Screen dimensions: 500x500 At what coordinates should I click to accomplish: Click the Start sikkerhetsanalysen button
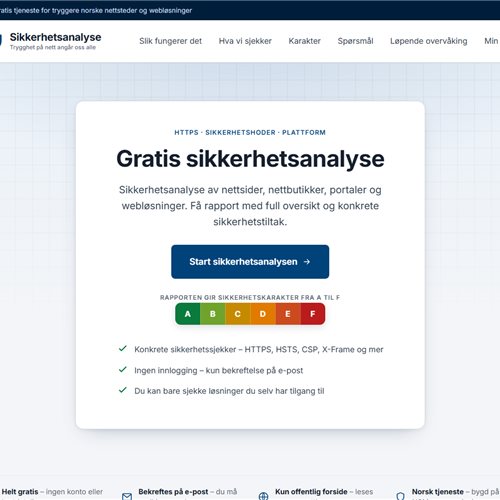pos(250,262)
